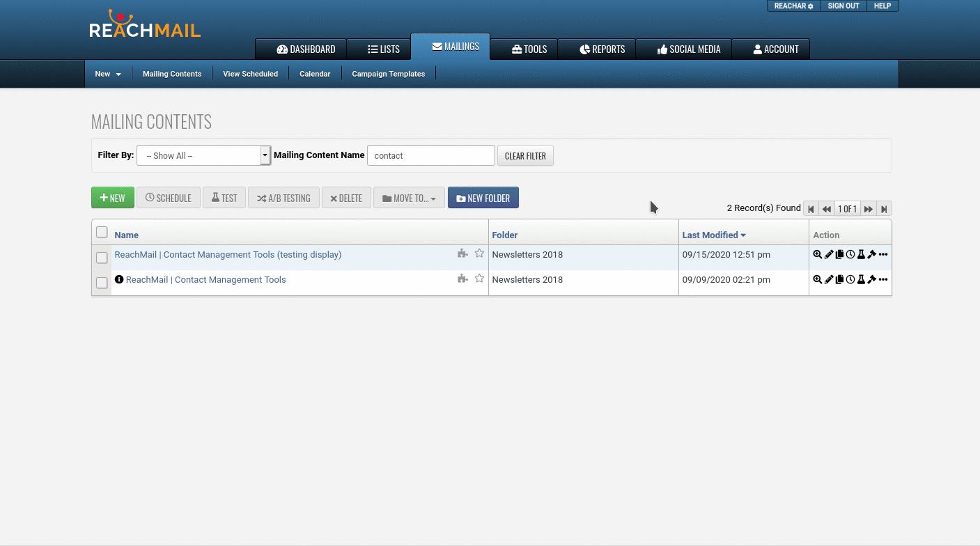Screen dimensions: 980x546
Task: Click schedule clock icon for 09/09/2020 mailing row
Action: pos(850,280)
